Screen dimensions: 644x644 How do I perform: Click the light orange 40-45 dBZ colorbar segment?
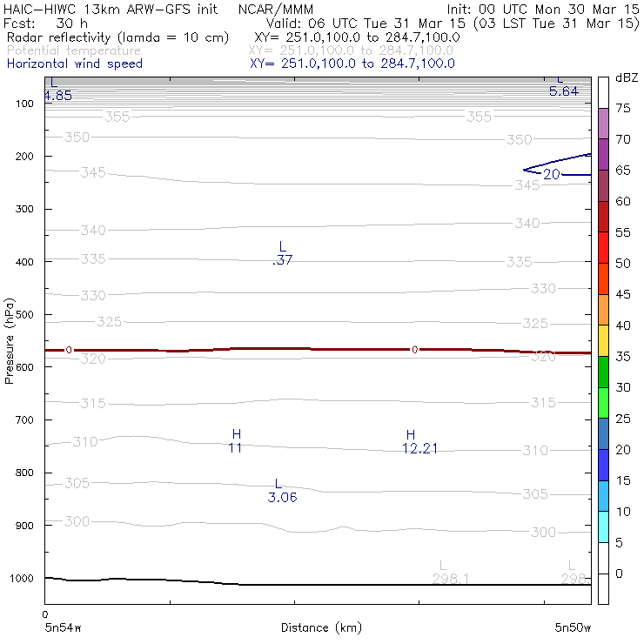point(603,310)
